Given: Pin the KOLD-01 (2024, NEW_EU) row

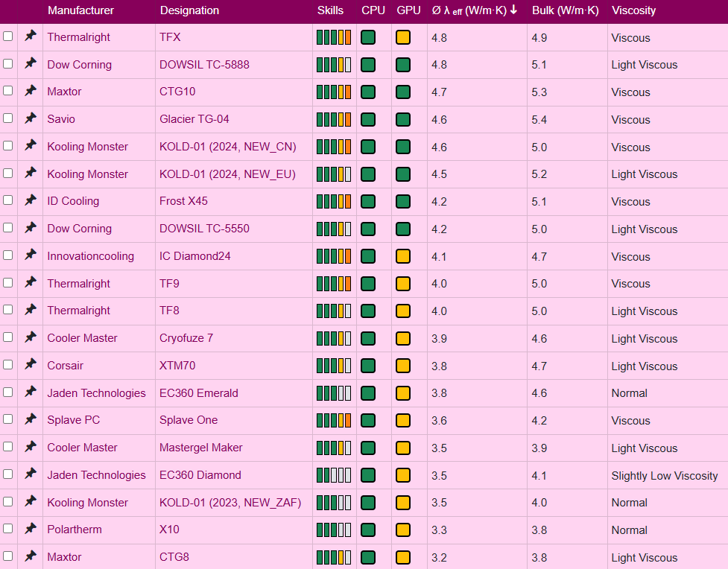Looking at the screenshot, I should pos(31,173).
